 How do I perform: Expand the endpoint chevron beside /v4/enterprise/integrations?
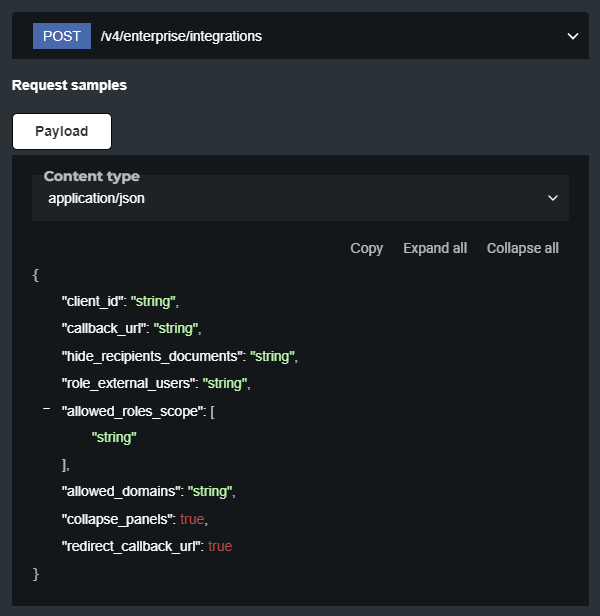[572, 36]
